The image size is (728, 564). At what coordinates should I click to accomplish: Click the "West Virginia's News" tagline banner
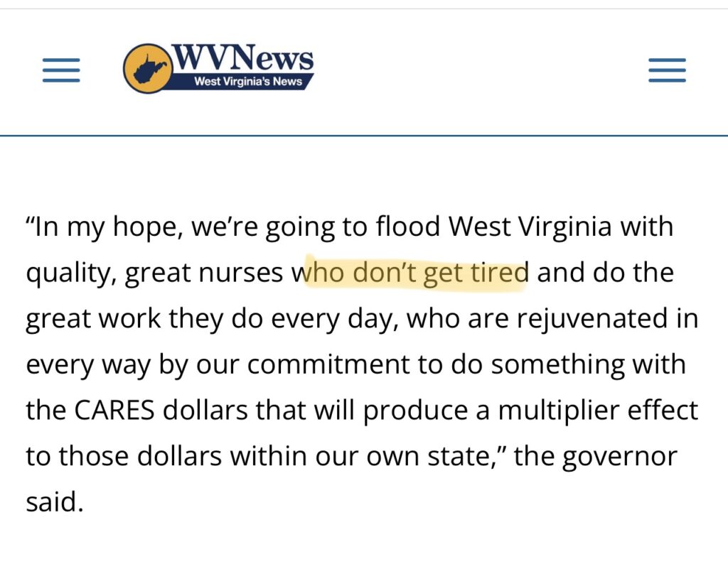coord(247,82)
